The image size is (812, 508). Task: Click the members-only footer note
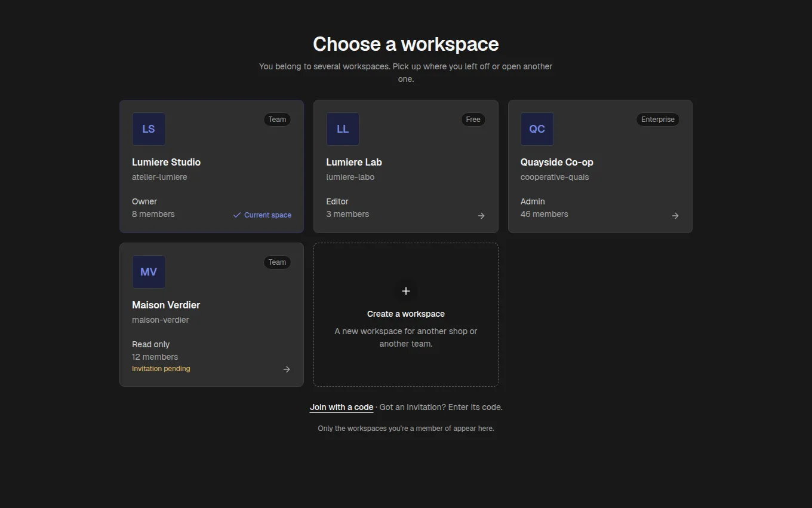tap(406, 429)
